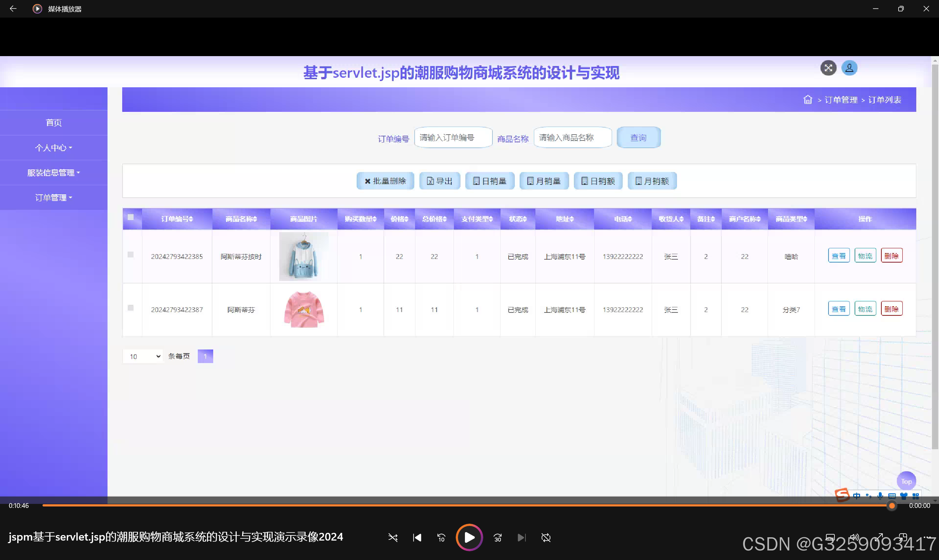Click the fullscreen toggle icon in page header
939x560 pixels.
[x=828, y=68]
